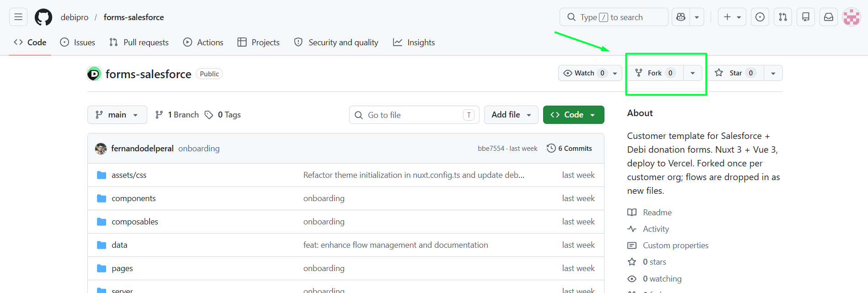Open the Add file dropdown
This screenshot has height=293, width=868.
(x=511, y=115)
